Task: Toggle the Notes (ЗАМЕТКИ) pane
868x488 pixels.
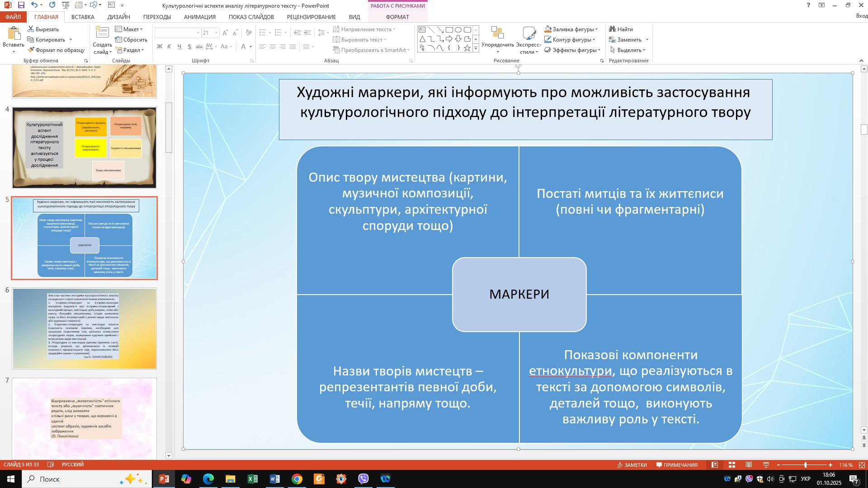Action: tap(632, 465)
